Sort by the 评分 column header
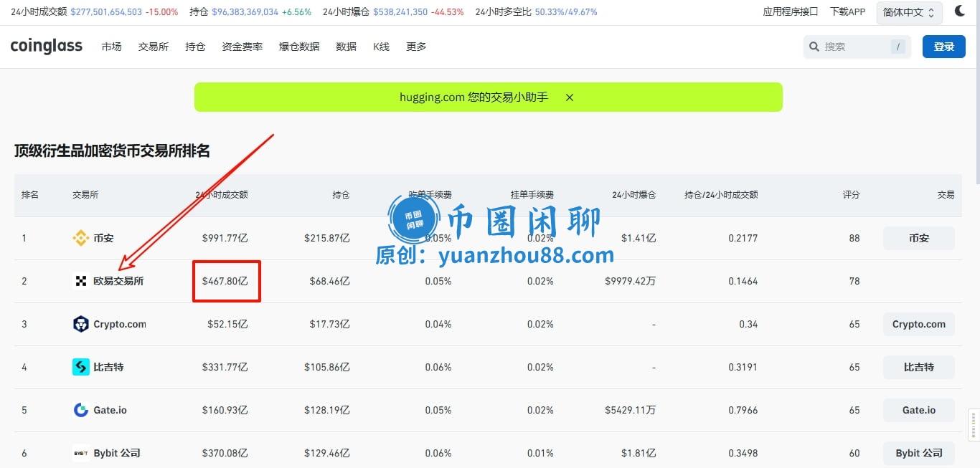This screenshot has height=468, width=980. [851, 195]
